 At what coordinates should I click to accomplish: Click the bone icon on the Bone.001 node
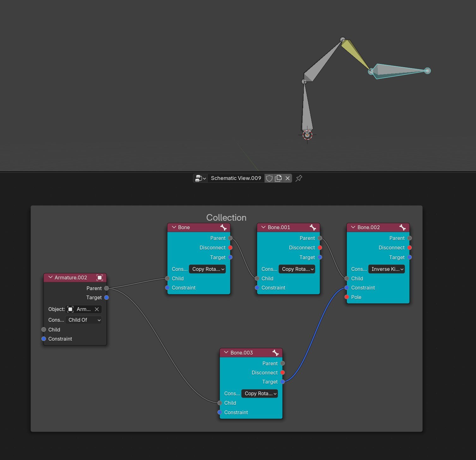point(313,227)
